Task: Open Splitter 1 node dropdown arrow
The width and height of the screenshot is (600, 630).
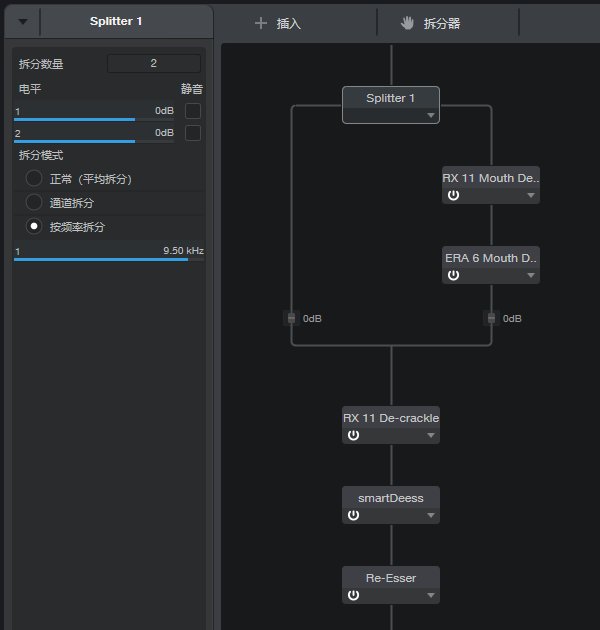Action: click(x=431, y=116)
